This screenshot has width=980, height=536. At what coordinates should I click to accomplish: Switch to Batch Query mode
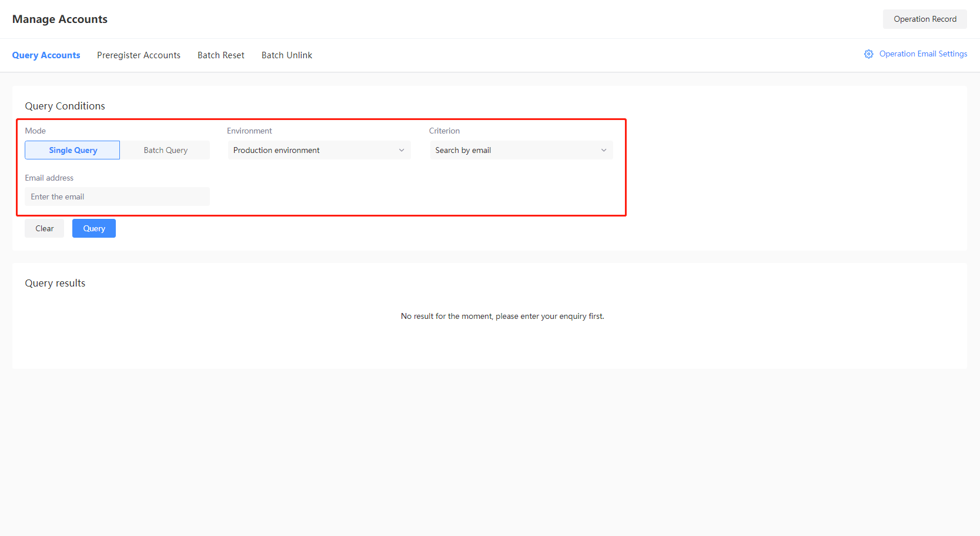click(165, 150)
